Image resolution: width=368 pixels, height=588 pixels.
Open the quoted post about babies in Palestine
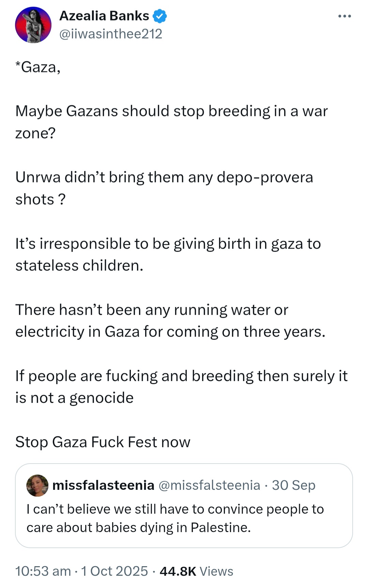pyautogui.click(x=175, y=518)
